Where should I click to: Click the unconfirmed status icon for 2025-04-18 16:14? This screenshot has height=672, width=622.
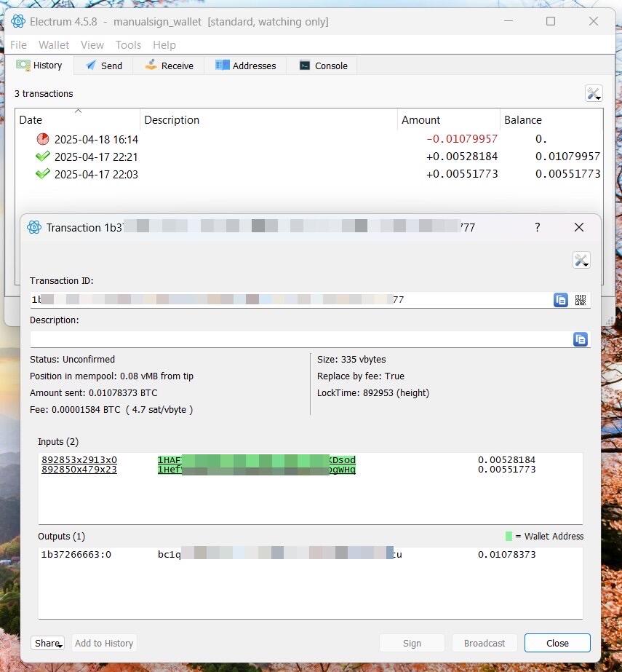[43, 139]
